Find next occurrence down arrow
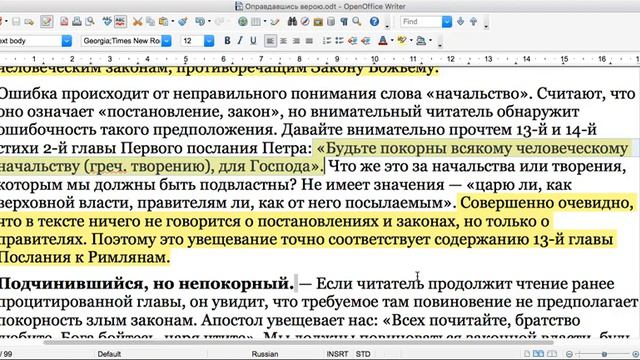The height and width of the screenshot is (360, 640). 460,22
